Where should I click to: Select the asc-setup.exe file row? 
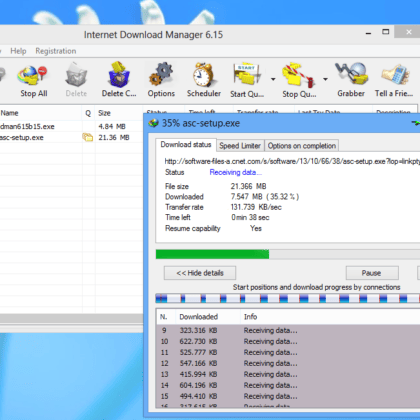(x=71, y=137)
